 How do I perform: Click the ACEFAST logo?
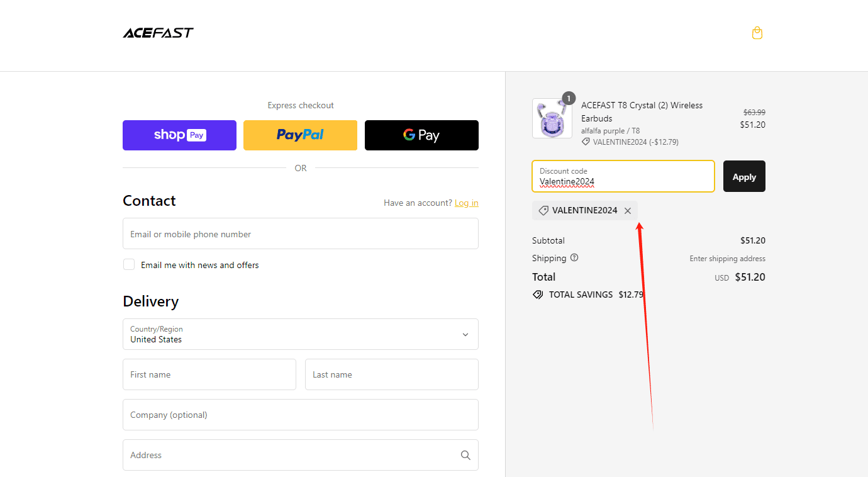coord(158,33)
